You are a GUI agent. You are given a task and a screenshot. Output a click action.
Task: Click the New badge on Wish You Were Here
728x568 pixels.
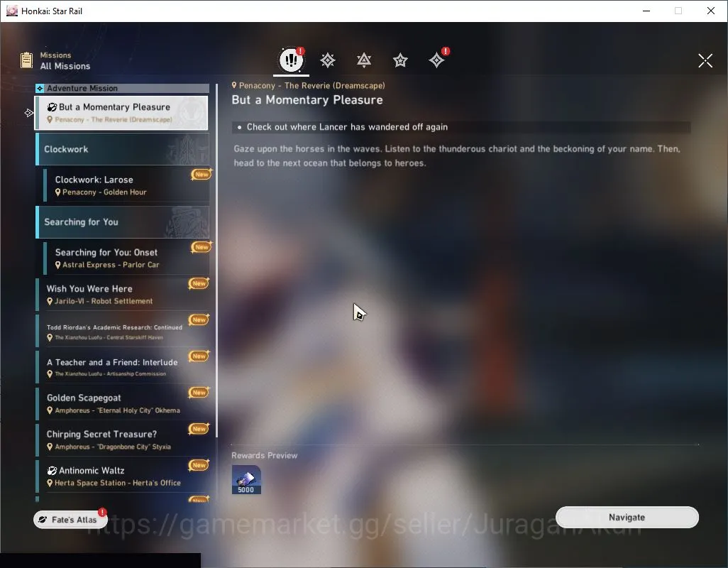199,283
